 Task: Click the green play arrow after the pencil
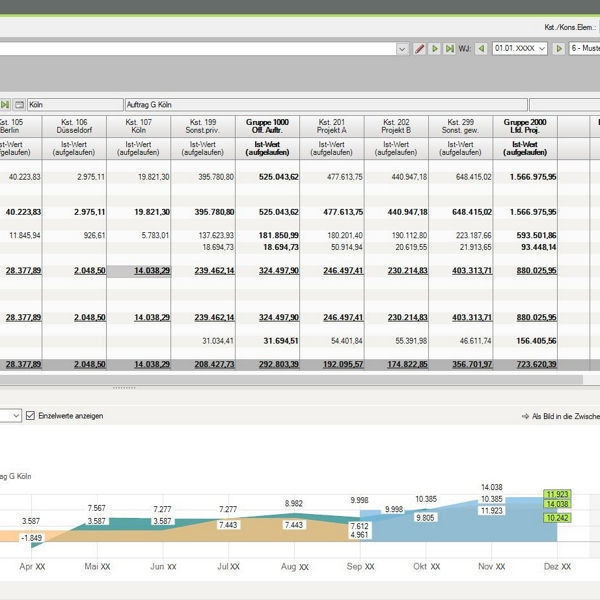coord(435,48)
